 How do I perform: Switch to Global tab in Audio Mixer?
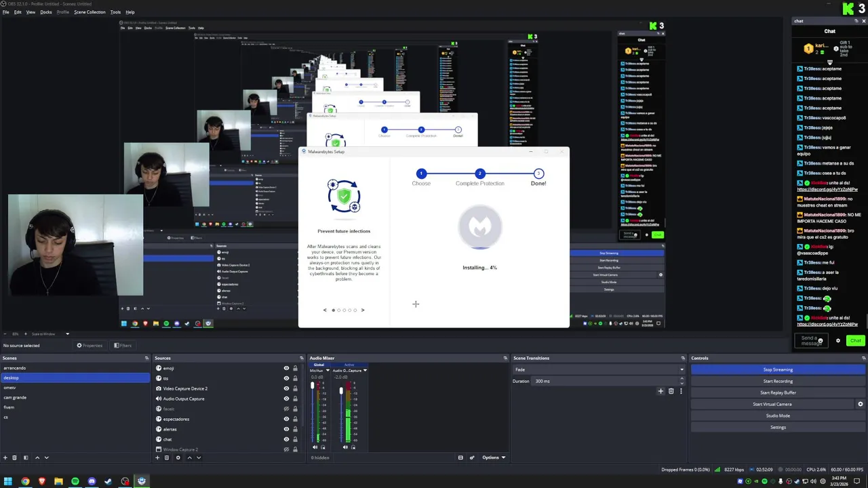(319, 365)
